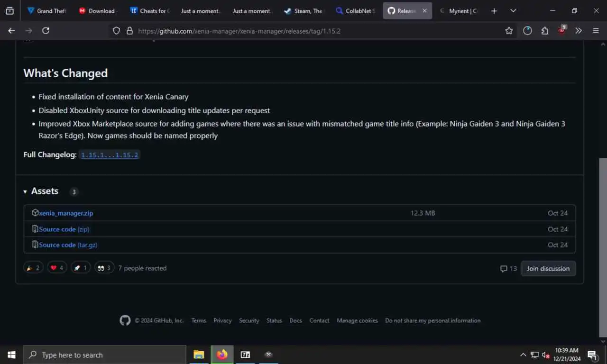The height and width of the screenshot is (364, 607).
Task: List all tabs dropdown arrow
Action: click(x=513, y=11)
